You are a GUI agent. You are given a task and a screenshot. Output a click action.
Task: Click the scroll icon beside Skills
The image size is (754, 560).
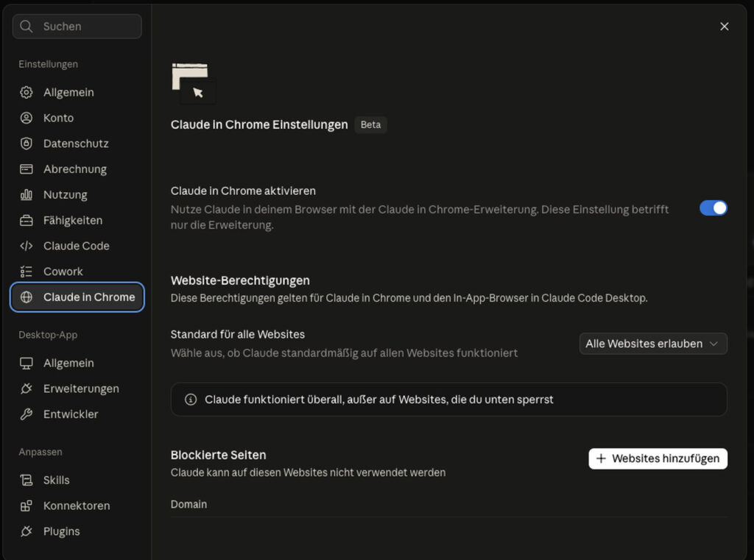26,480
